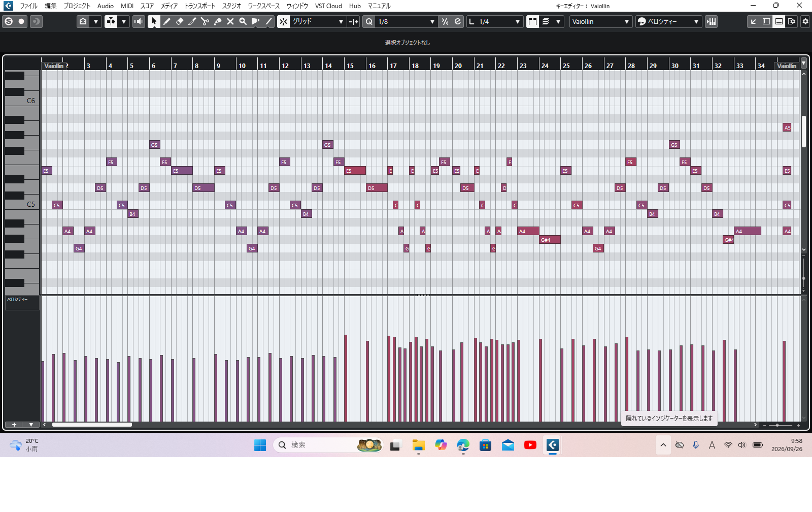Screen dimensions: 812x512
Task: Select the Split scissors tool
Action: click(x=205, y=21)
